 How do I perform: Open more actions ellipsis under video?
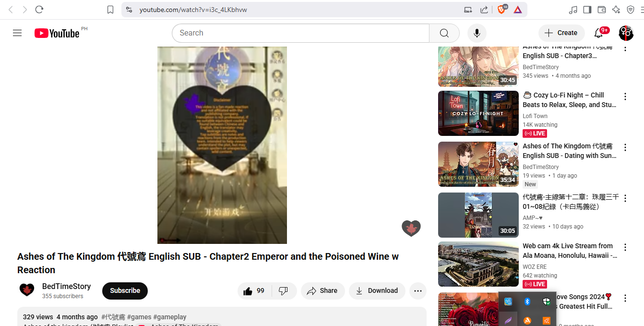point(418,290)
